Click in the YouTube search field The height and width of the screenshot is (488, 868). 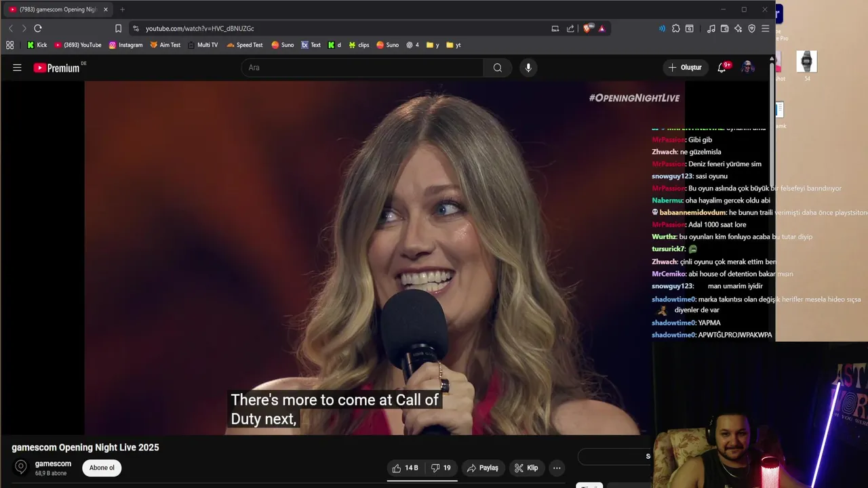coord(362,68)
